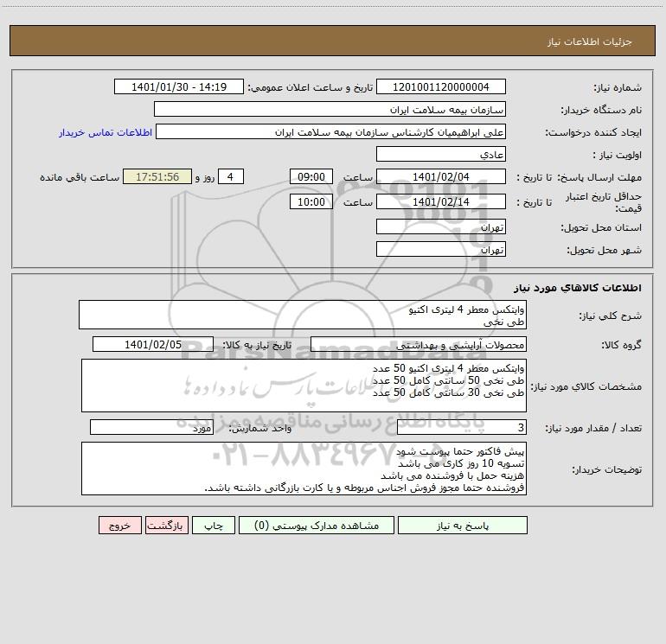This screenshot has width=666, height=644.
Task: Click label مهلت ارسال پاسخ
Action: [599, 177]
